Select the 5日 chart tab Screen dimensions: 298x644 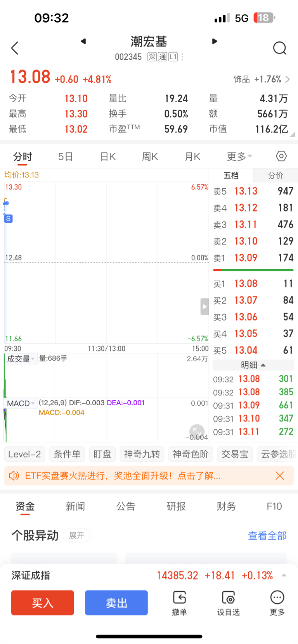(65, 157)
